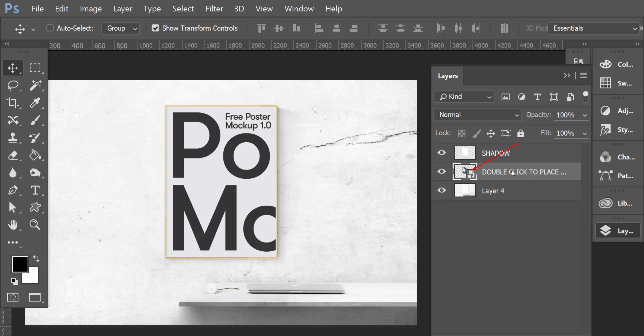Open the Image menu
644x336 pixels.
pos(91,9)
